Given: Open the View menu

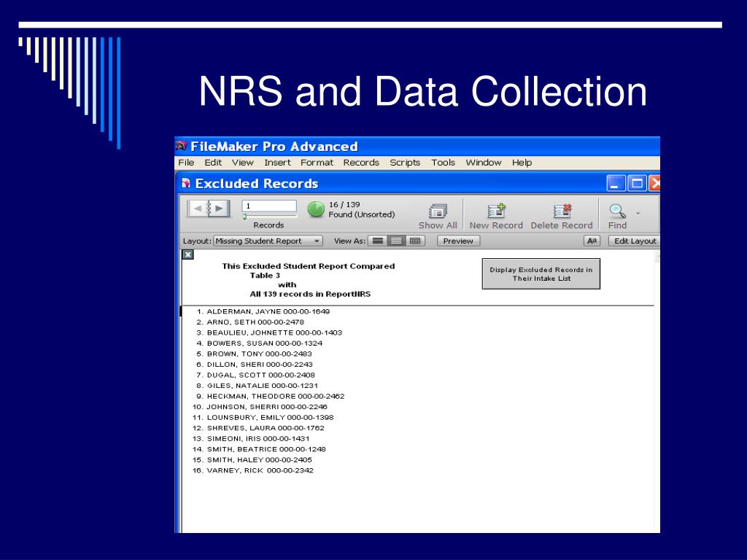Looking at the screenshot, I should point(242,163).
